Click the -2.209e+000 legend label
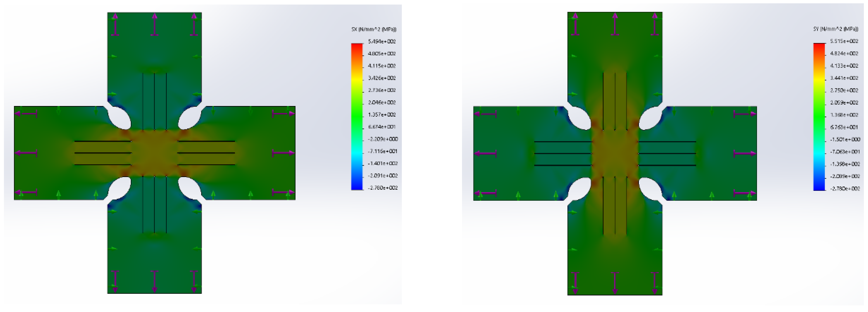Screen dimensions: 868x312 click(x=382, y=139)
